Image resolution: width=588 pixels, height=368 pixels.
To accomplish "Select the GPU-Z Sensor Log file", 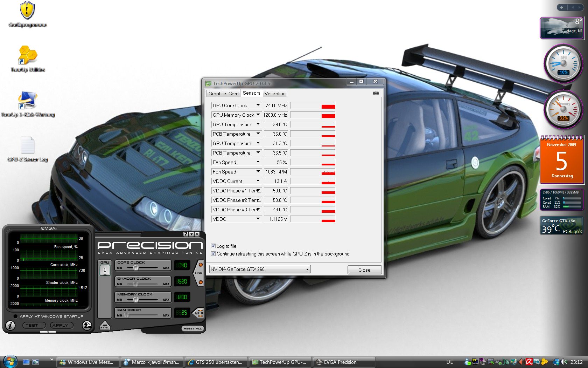I will 28,149.
